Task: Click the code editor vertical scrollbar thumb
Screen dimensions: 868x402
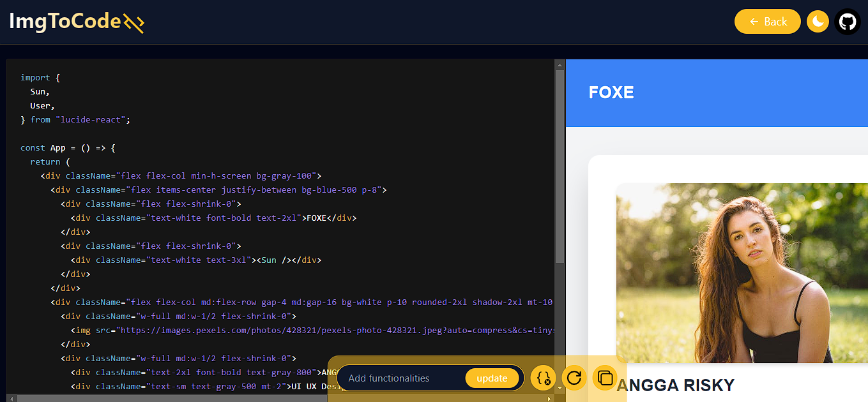Action: (x=560, y=166)
